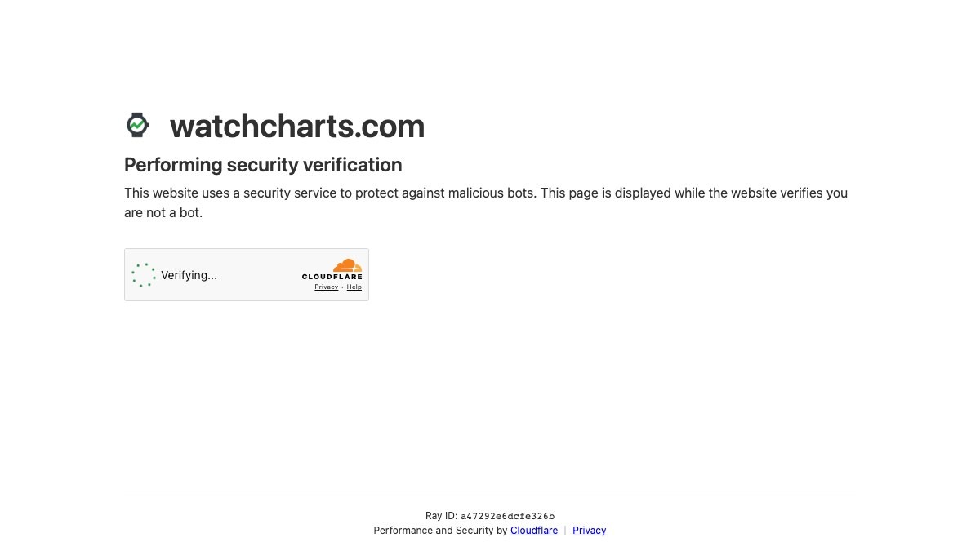Click the Ray ID: label
This screenshot has height=551, width=980.
click(441, 516)
